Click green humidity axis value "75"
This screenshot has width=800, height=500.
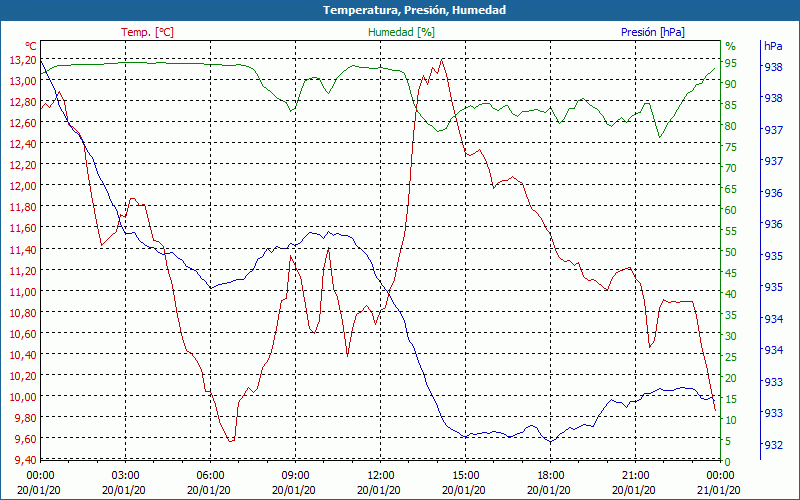pyautogui.click(x=731, y=147)
